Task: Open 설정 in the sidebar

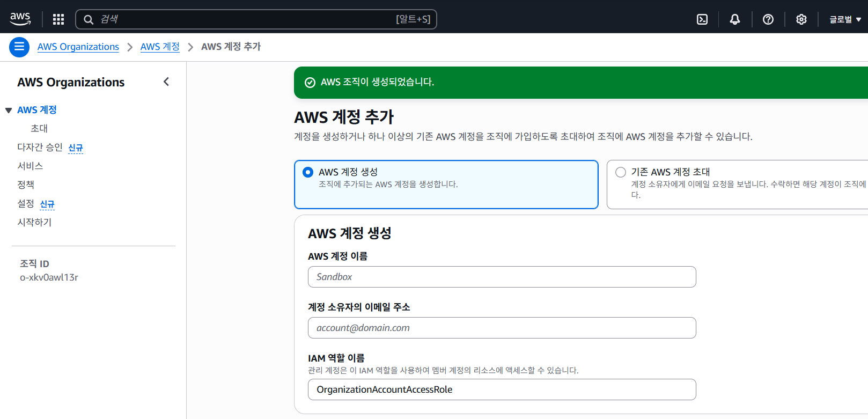Action: pyautogui.click(x=26, y=204)
